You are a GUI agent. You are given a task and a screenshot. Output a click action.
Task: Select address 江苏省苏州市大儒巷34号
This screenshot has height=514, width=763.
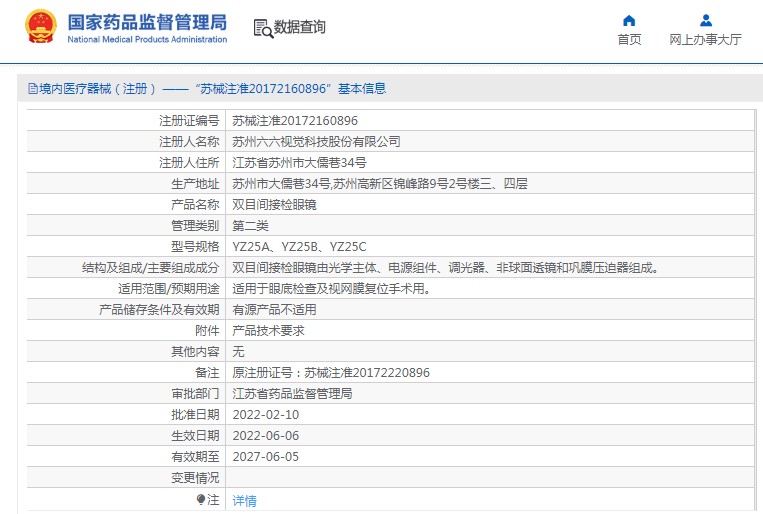coord(299,163)
